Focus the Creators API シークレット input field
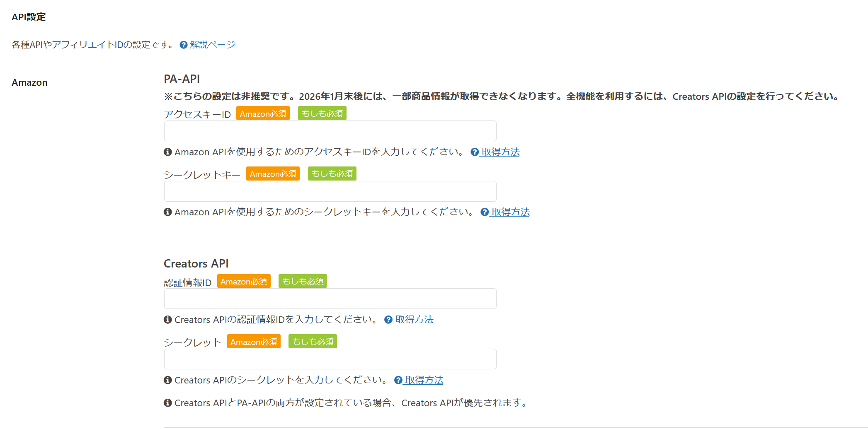 330,359
